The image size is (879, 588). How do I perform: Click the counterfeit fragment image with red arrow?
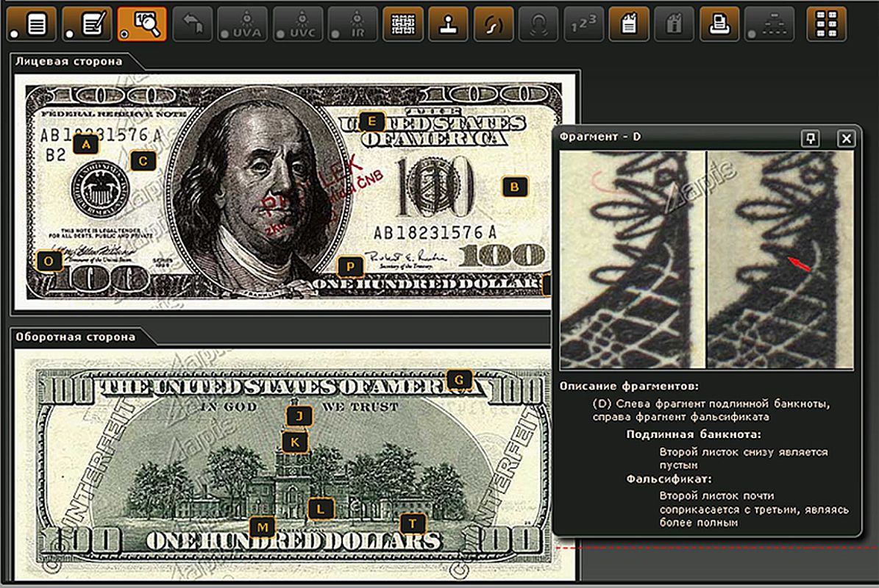[x=780, y=259]
